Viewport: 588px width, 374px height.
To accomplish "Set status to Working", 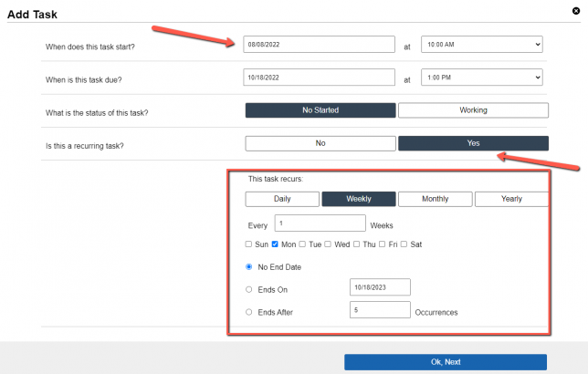I will pyautogui.click(x=473, y=110).
